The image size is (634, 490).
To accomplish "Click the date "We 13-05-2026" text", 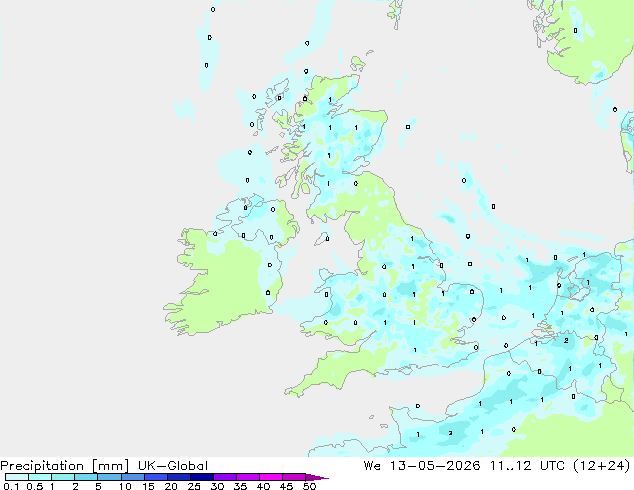I will pos(422,466).
